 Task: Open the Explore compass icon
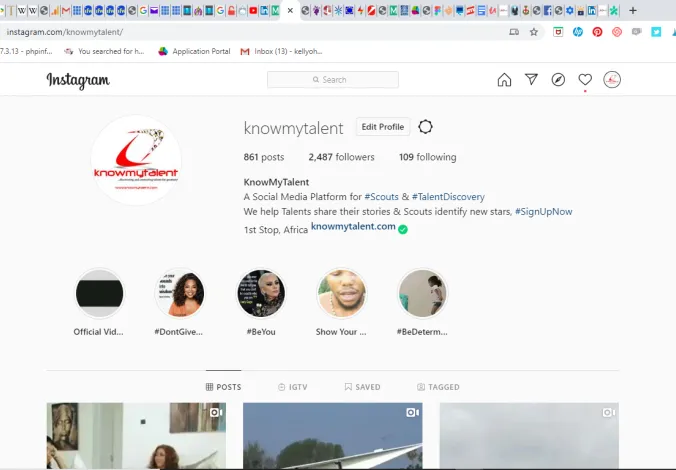[558, 80]
